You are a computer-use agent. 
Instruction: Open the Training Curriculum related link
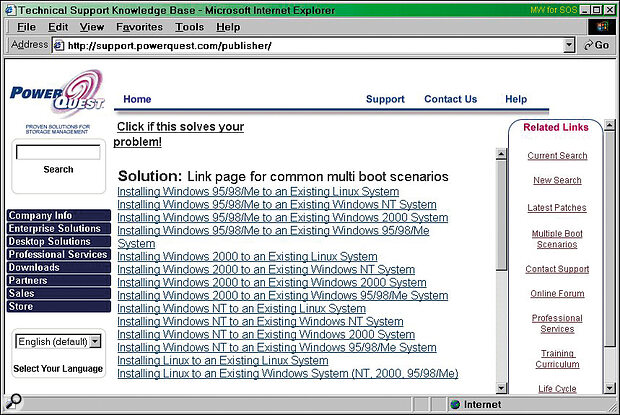click(557, 359)
